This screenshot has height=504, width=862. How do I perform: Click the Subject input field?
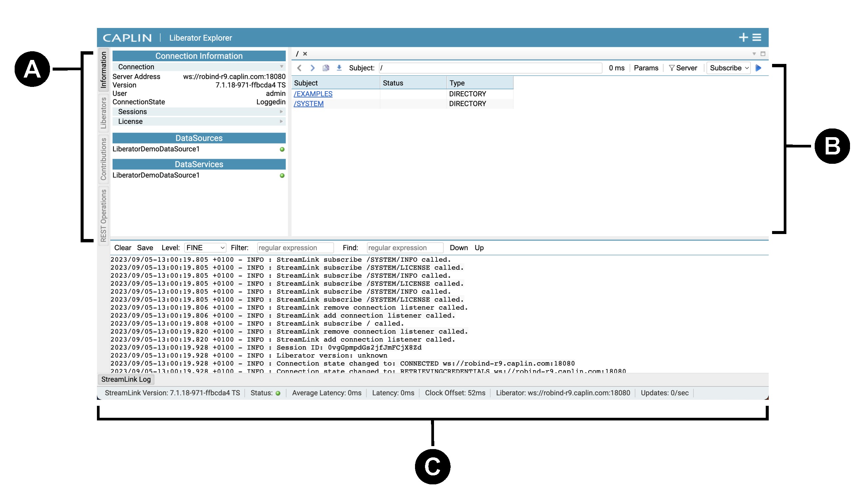[490, 68]
